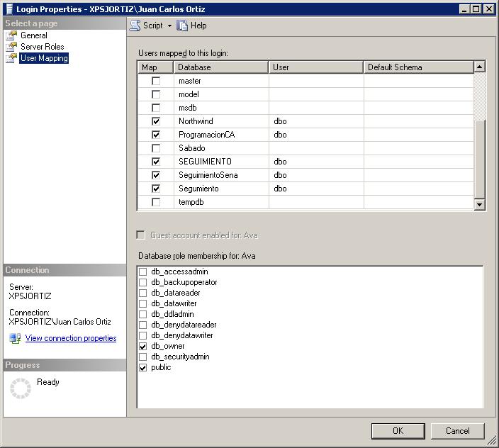Enable the db_datawriter role
The image size is (499, 448).
[x=143, y=304]
